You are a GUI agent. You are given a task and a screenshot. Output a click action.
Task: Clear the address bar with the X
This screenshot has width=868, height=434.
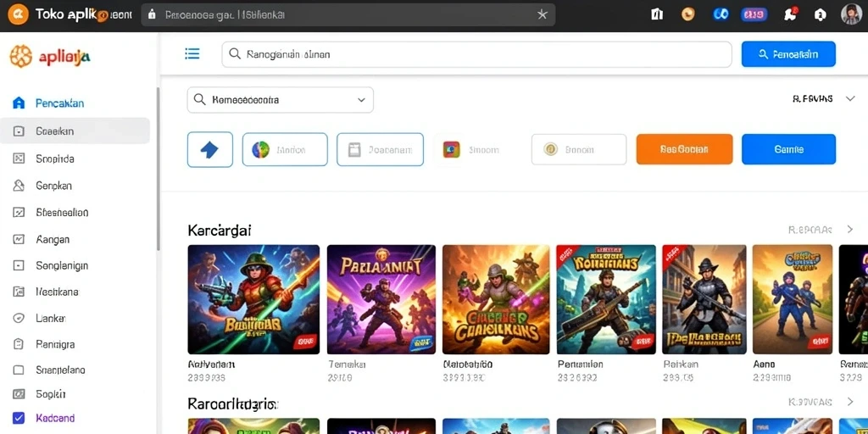pyautogui.click(x=542, y=15)
